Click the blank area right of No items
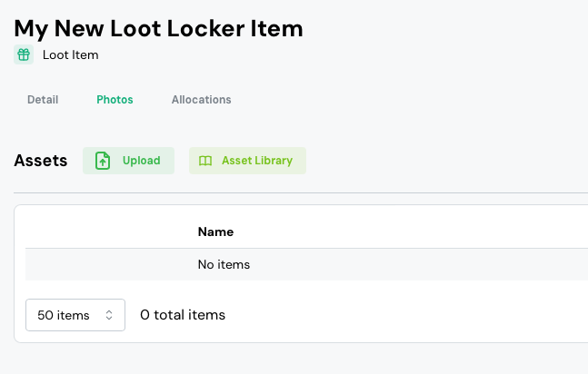This screenshot has height=374, width=588. [x=418, y=265]
